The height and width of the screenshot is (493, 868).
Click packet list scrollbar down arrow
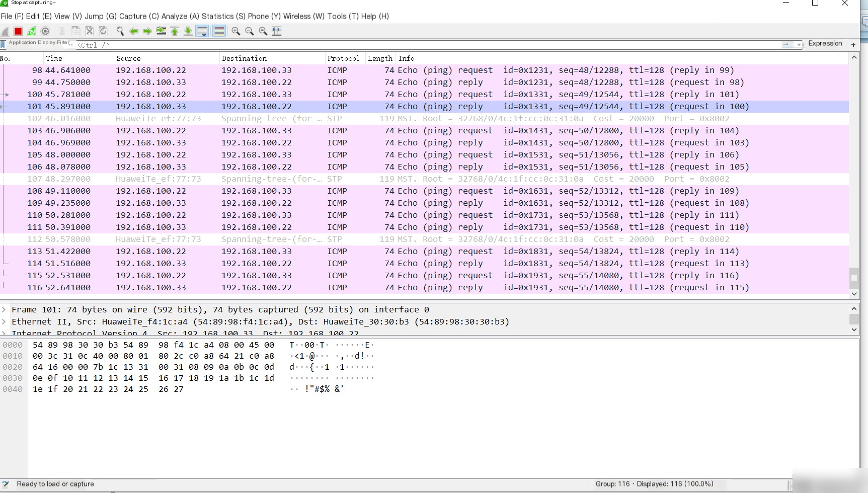(854, 294)
